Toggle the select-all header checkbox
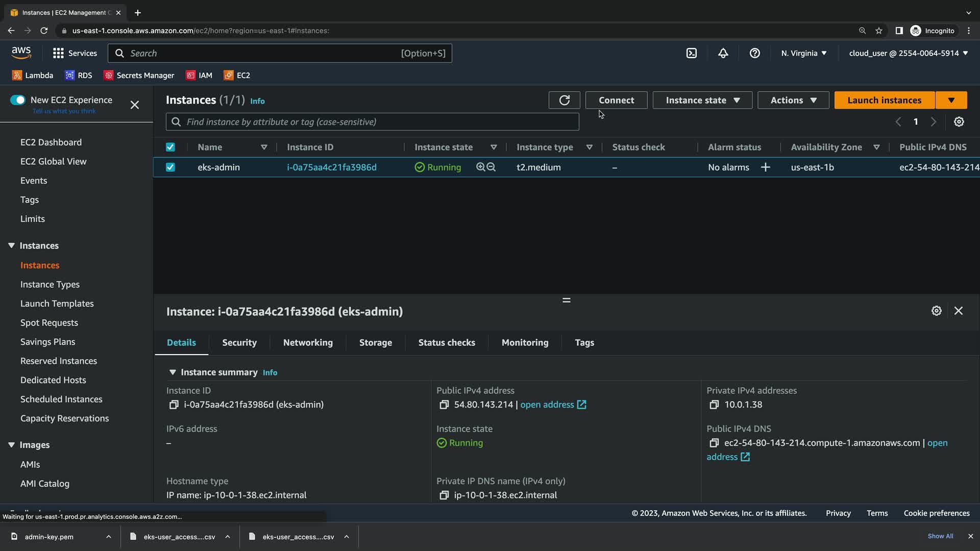 (170, 147)
